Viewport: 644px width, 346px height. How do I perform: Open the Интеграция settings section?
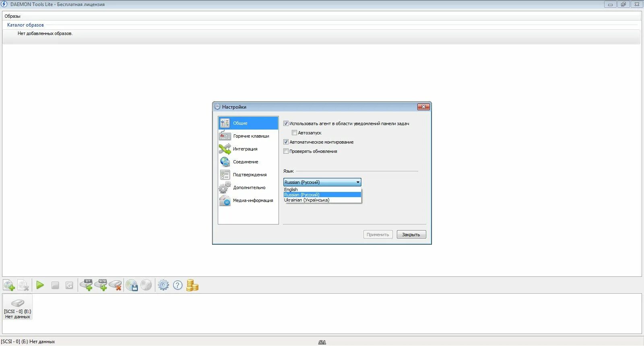pyautogui.click(x=248, y=149)
